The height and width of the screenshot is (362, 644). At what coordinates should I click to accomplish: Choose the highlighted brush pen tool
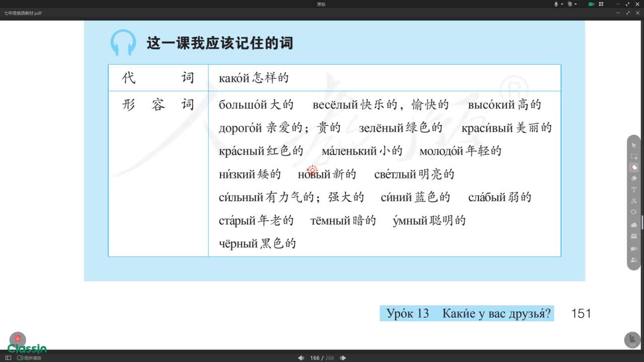(x=634, y=167)
